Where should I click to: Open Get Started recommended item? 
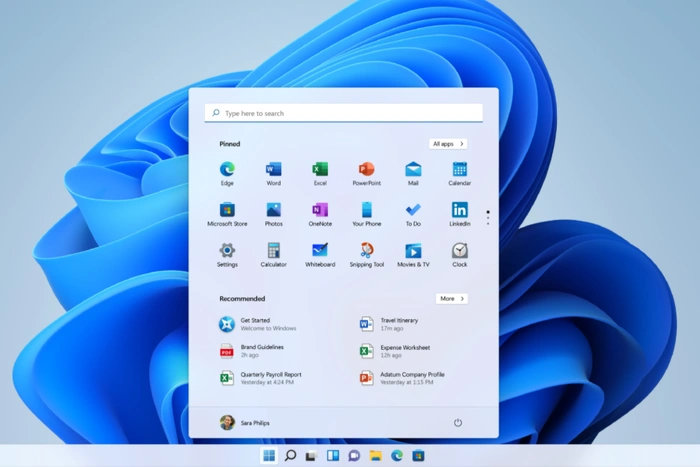258,324
